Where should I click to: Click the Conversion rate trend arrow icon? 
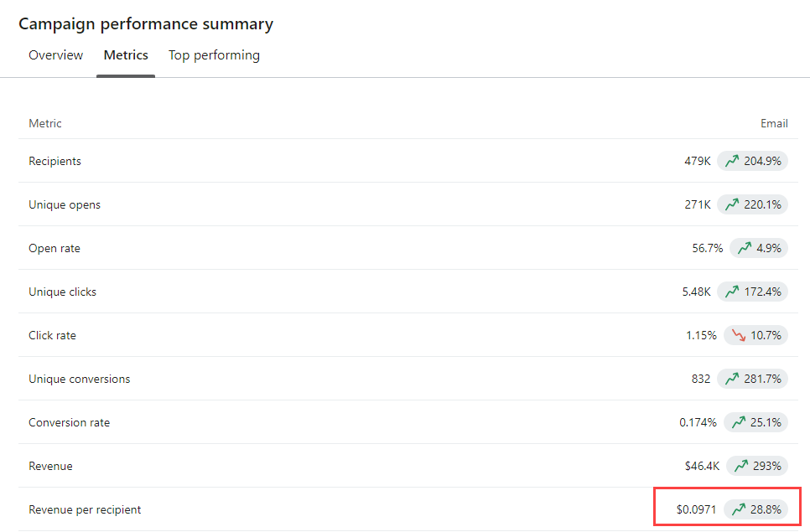pos(739,422)
